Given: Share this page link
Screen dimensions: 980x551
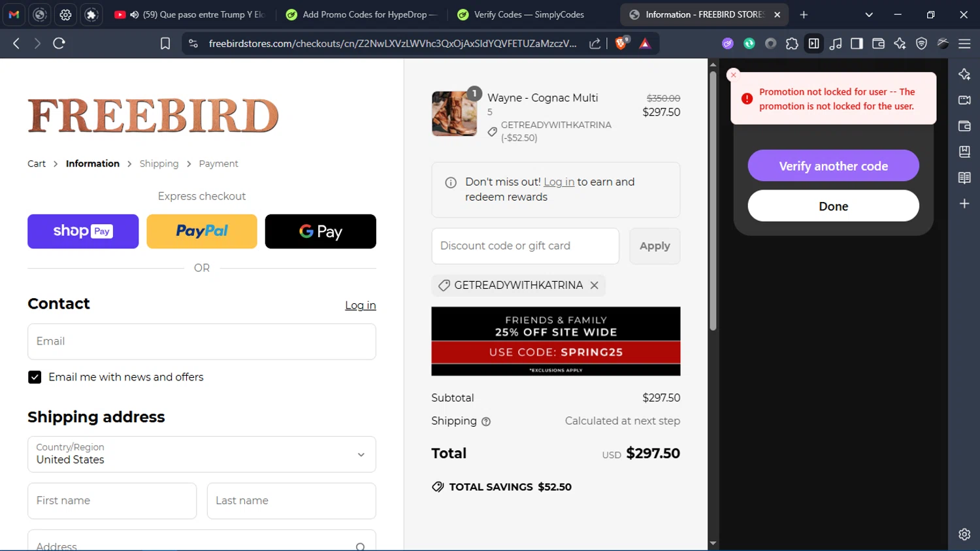Looking at the screenshot, I should [x=595, y=43].
